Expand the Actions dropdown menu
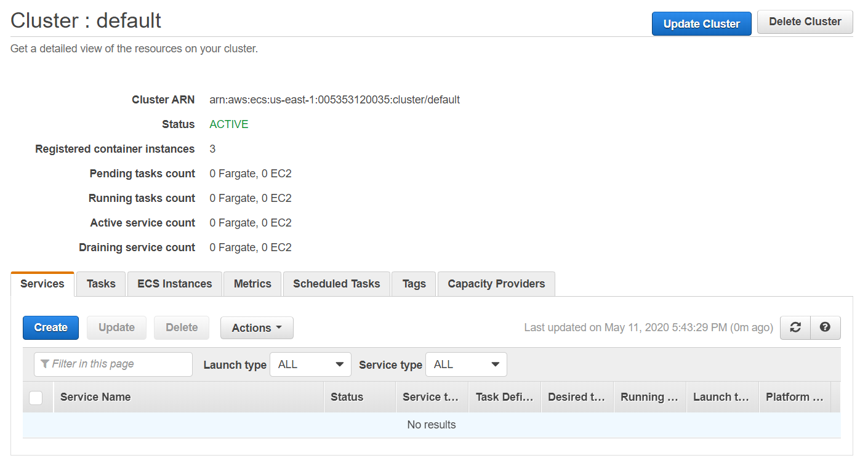This screenshot has height=474, width=868. click(257, 328)
